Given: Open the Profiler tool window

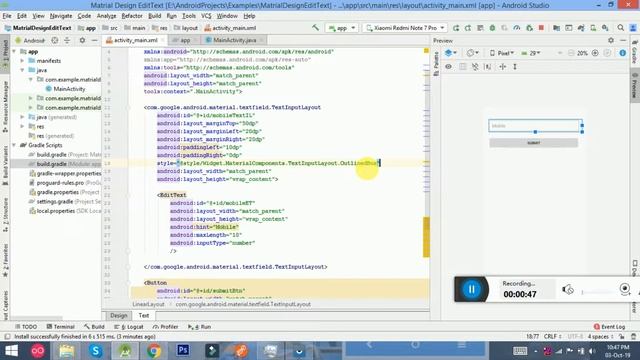Looking at the screenshot, I should 166,327.
